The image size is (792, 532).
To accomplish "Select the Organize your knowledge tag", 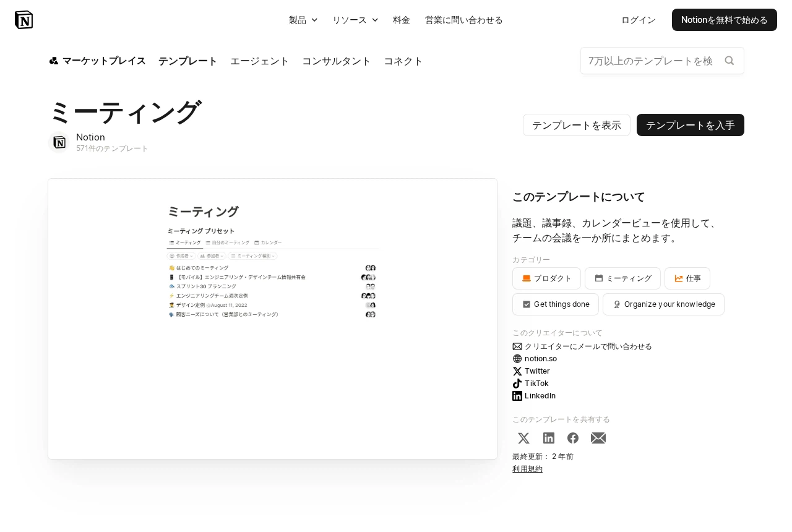I will (x=663, y=304).
